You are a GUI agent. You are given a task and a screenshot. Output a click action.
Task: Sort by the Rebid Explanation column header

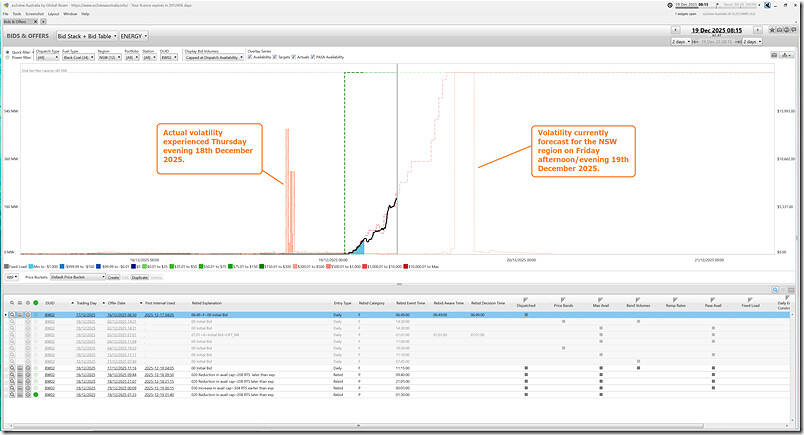206,301
